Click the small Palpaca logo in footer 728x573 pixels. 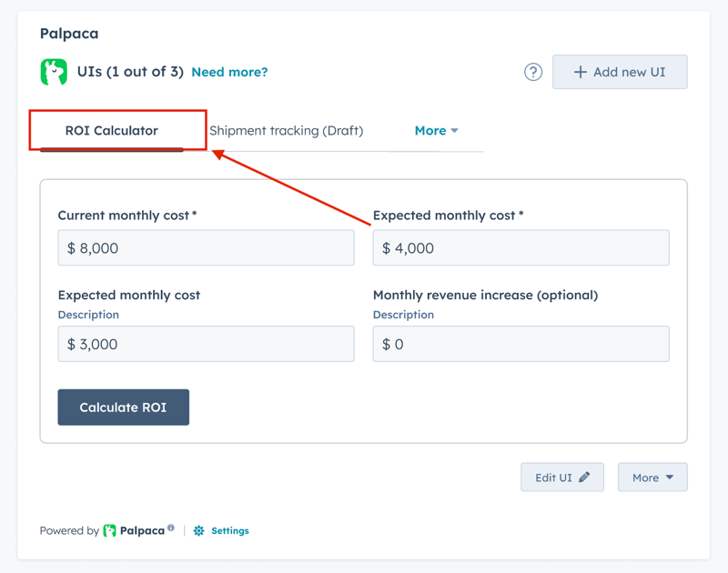click(x=110, y=530)
